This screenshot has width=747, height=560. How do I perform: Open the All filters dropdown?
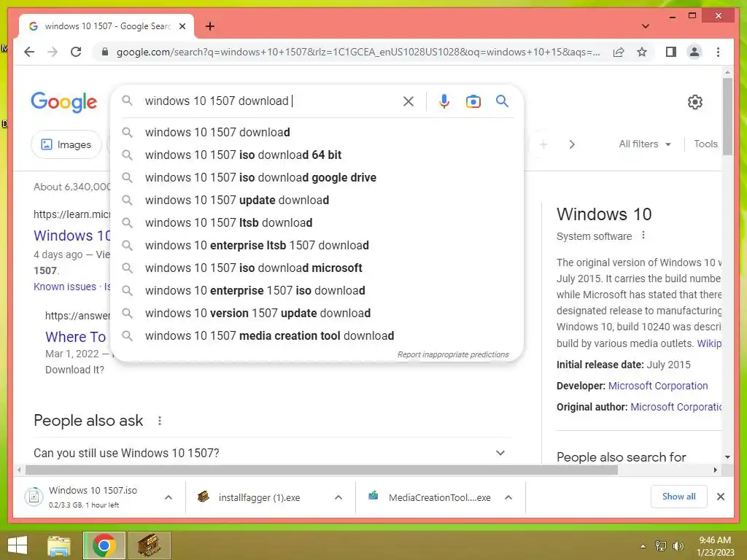(645, 144)
